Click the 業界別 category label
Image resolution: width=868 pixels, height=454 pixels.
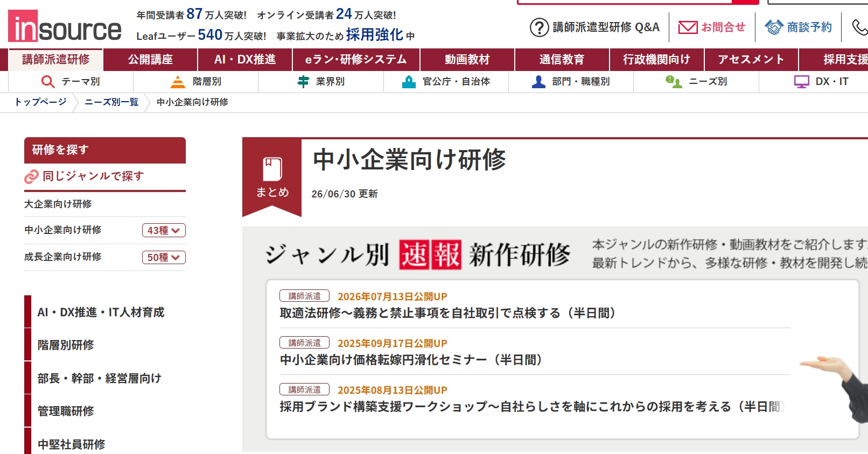(x=330, y=82)
